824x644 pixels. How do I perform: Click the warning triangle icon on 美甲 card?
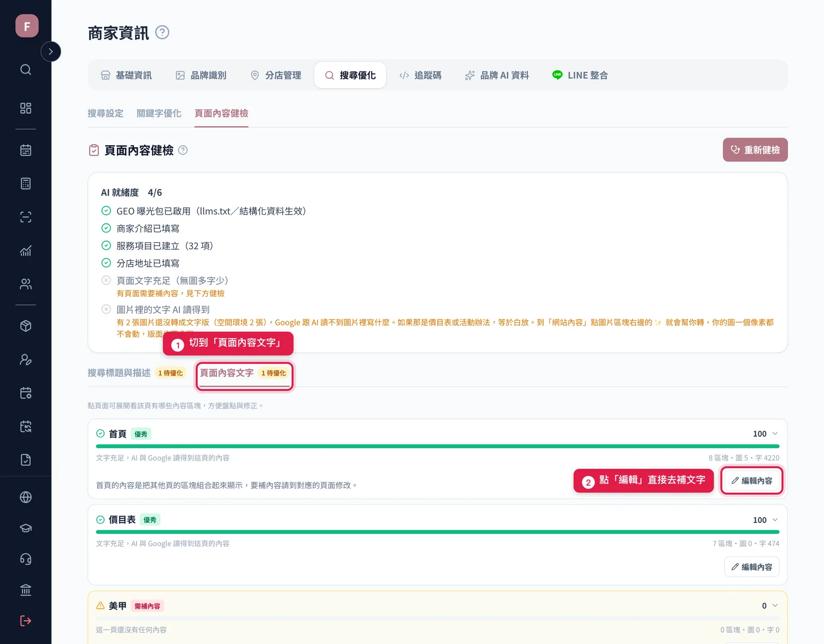tap(100, 606)
